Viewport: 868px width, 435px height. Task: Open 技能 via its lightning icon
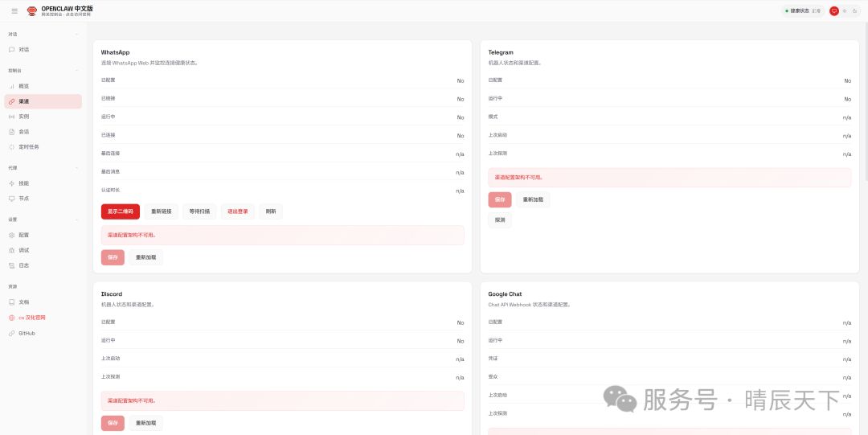point(12,183)
